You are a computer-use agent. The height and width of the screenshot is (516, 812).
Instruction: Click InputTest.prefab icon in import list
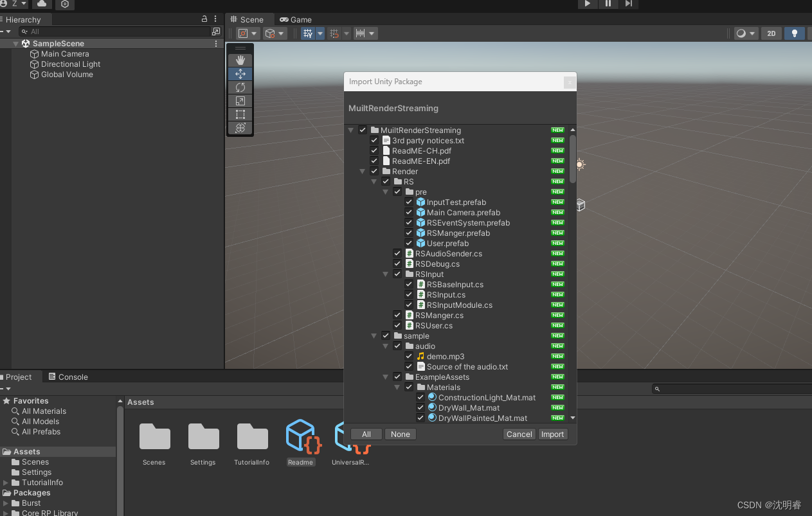(x=421, y=202)
